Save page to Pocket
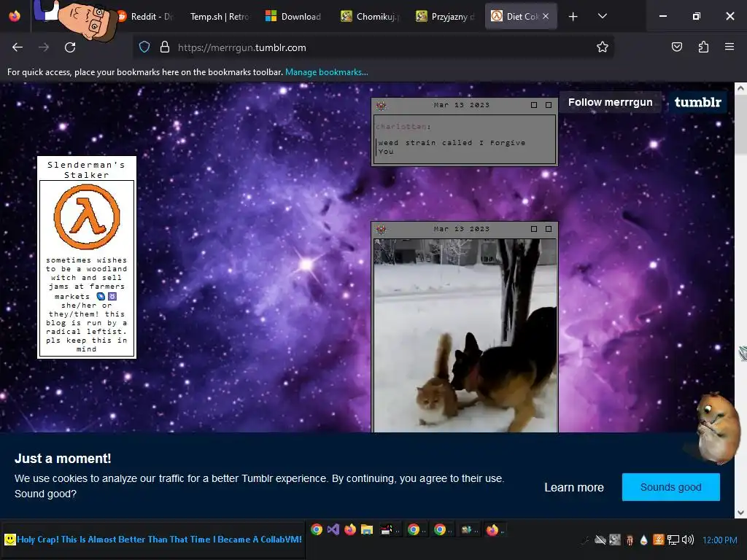This screenshot has height=560, width=747. (x=676, y=47)
